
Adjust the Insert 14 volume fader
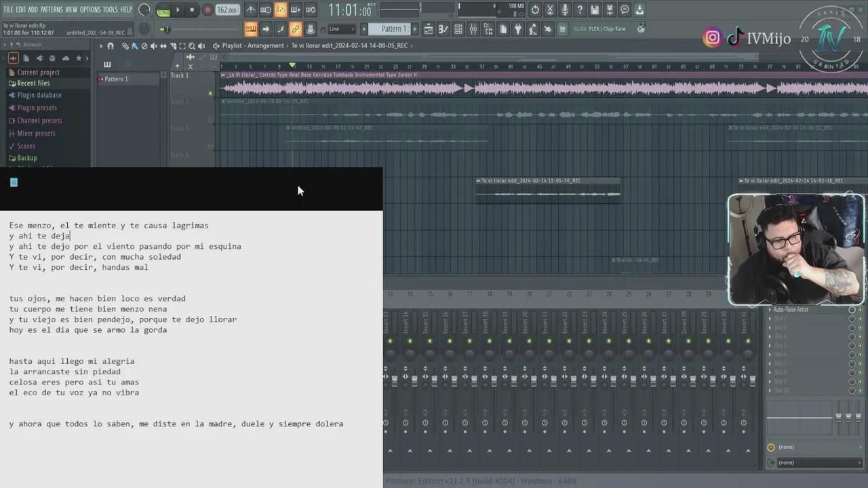tap(414, 380)
